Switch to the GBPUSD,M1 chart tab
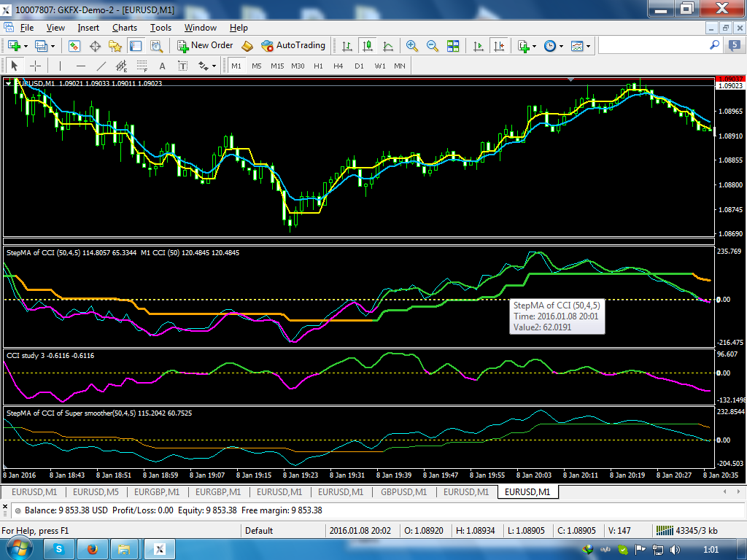The height and width of the screenshot is (560, 747). tap(403, 492)
